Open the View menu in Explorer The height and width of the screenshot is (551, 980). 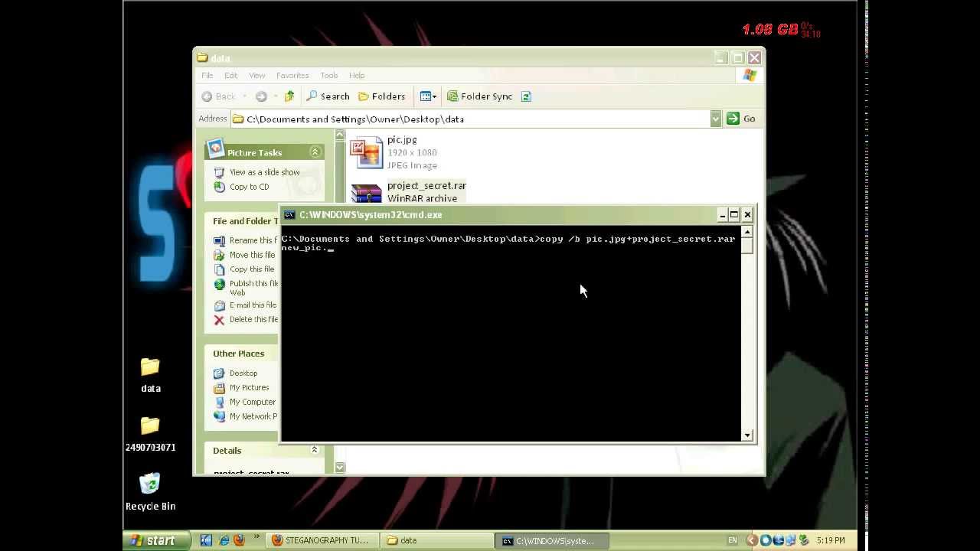[257, 75]
